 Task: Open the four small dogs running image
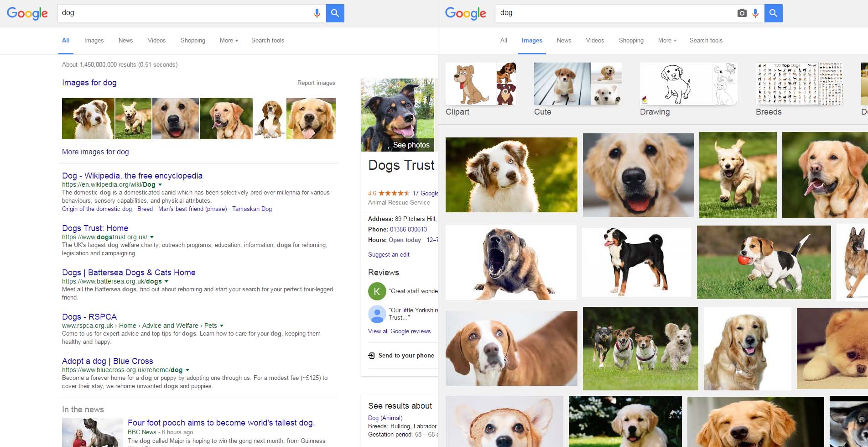point(640,348)
